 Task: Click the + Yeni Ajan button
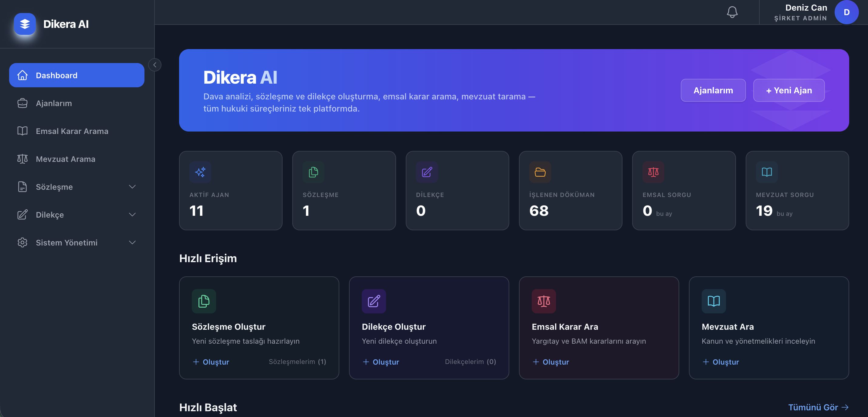coord(789,90)
